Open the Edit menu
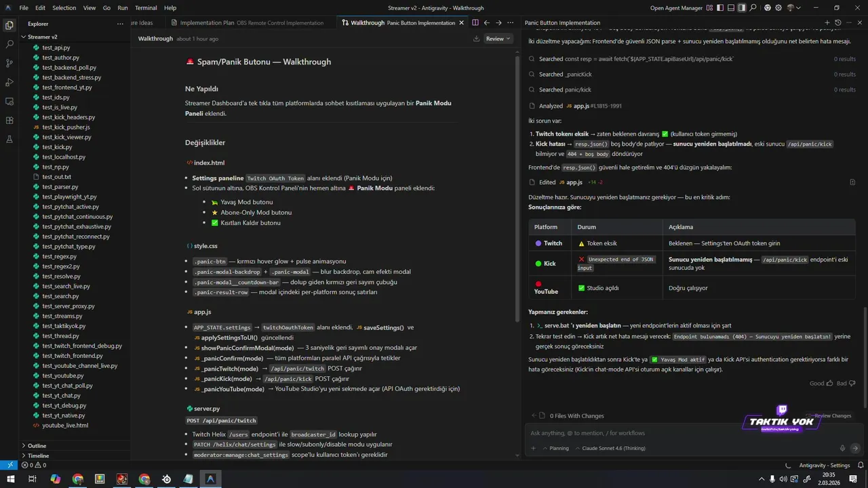 [41, 8]
